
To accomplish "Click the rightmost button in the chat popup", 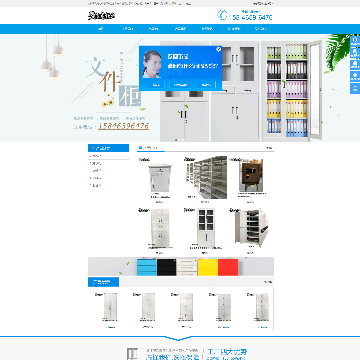I will [206, 85].
